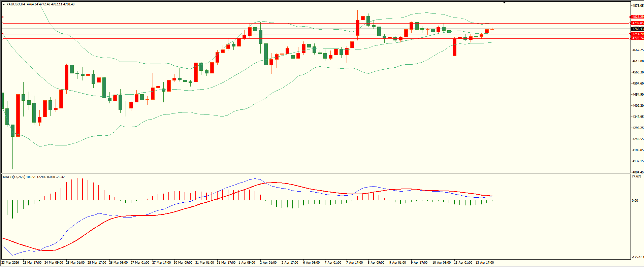
Task: Open the dropdown arrow beside XAUUSD,H4
Action: click(x=4, y=4)
